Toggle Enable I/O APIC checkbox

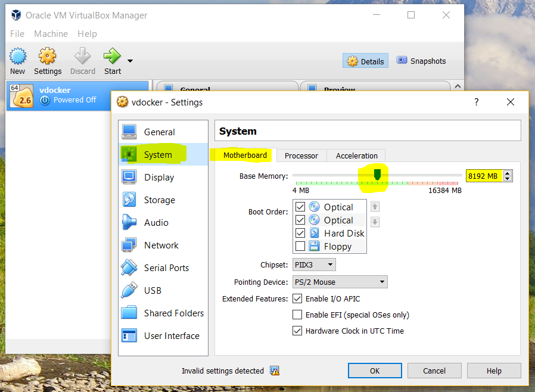click(297, 299)
